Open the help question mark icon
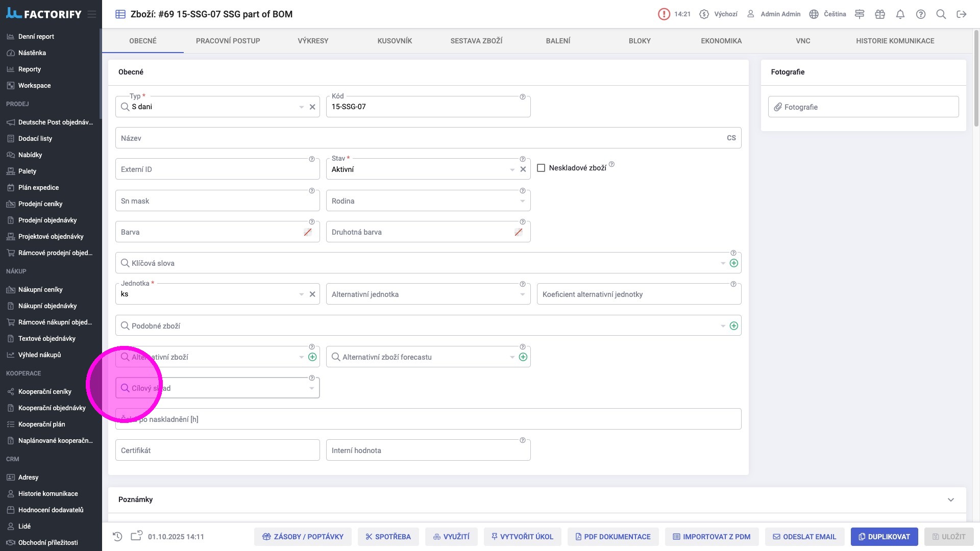The image size is (980, 551). point(921,14)
